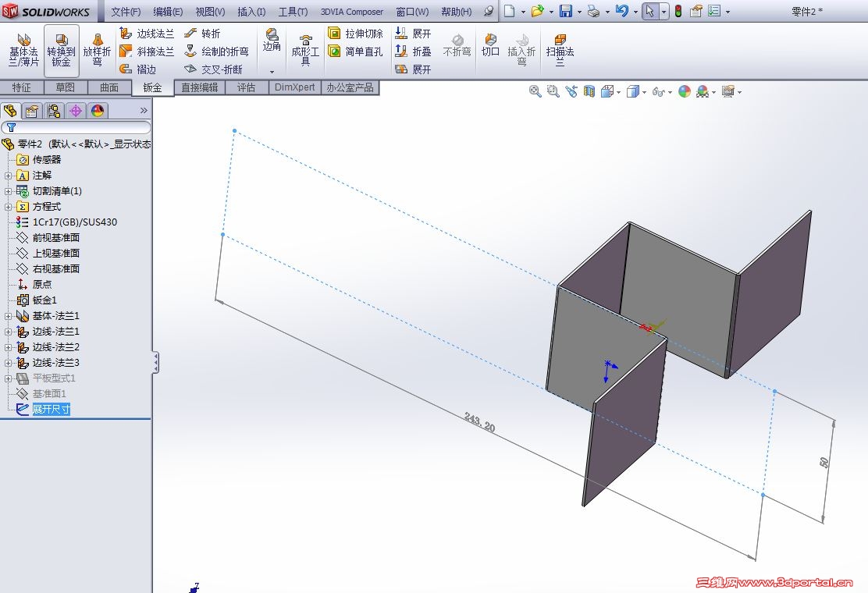Open the 3DVIA Composer menu
The image size is (868, 593).
351,12
